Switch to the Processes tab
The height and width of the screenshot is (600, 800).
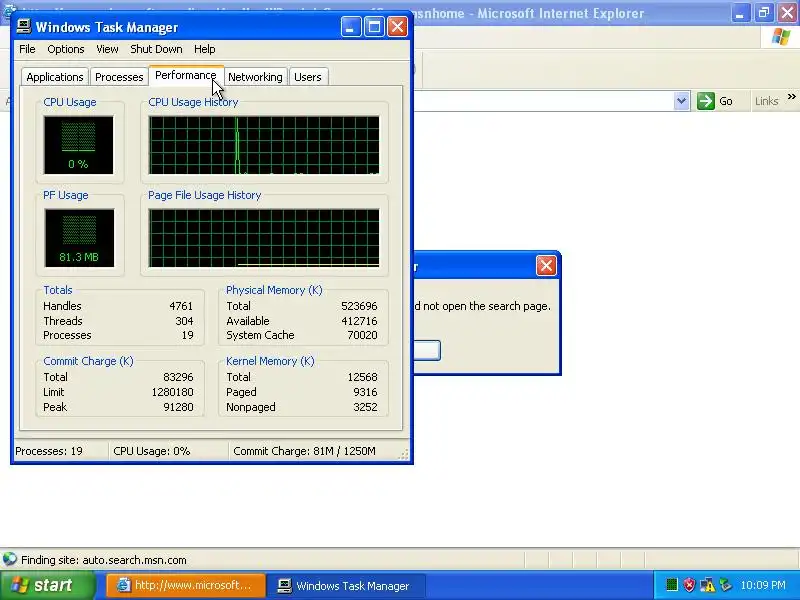tap(119, 77)
